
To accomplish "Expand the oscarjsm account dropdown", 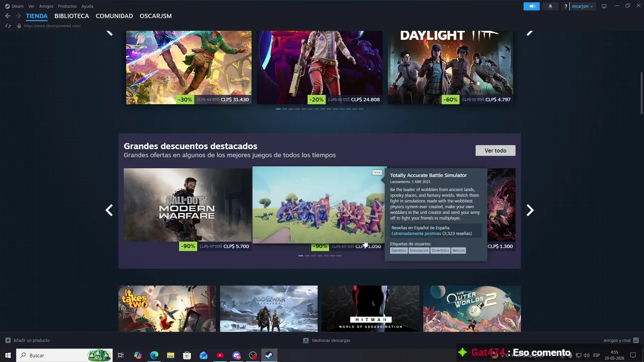I will tap(583, 7).
